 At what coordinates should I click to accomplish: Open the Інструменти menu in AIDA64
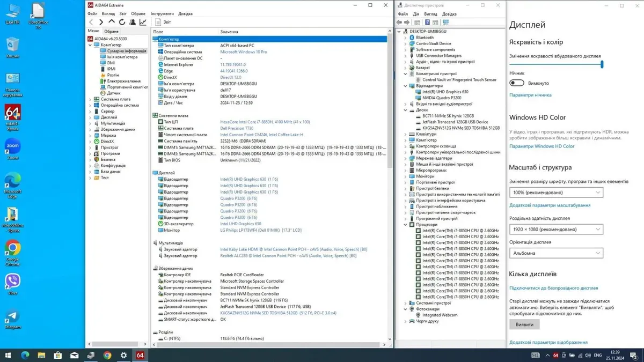(x=162, y=13)
